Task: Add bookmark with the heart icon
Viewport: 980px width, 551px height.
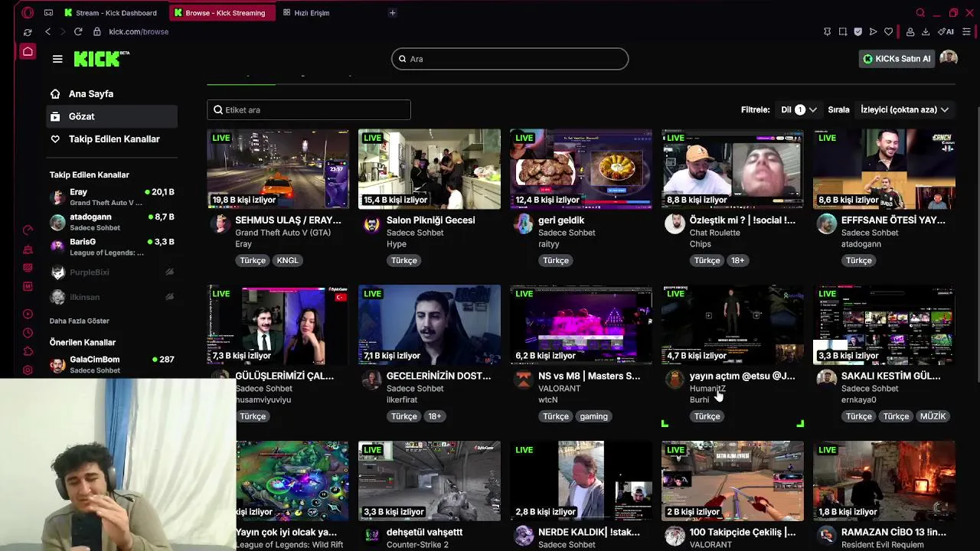Action: 888,31
